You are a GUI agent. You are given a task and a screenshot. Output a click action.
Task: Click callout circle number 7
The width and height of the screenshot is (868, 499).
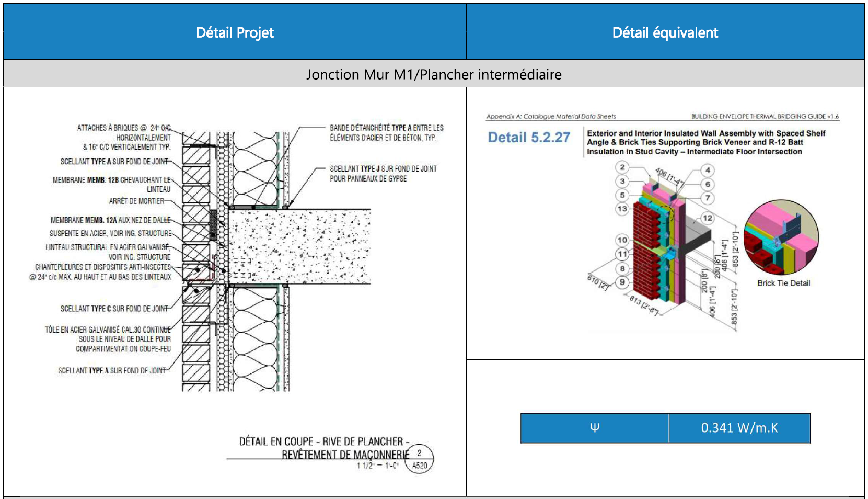point(708,198)
